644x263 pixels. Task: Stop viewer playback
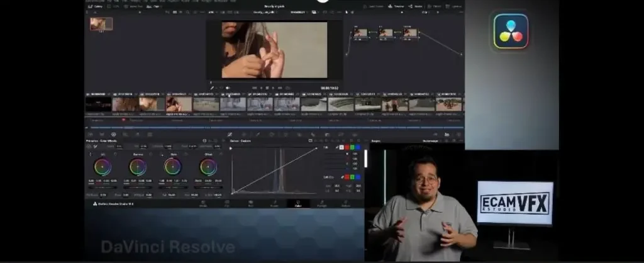point(267,88)
